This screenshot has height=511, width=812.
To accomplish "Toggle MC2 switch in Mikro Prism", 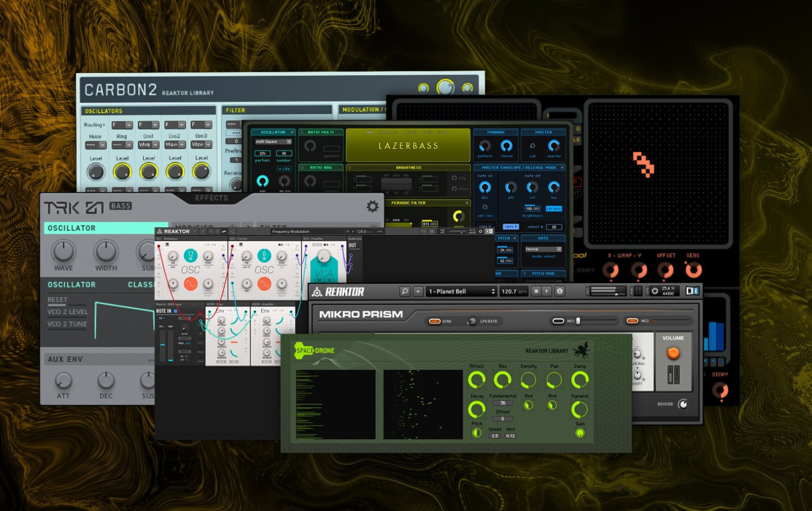I will [632, 321].
